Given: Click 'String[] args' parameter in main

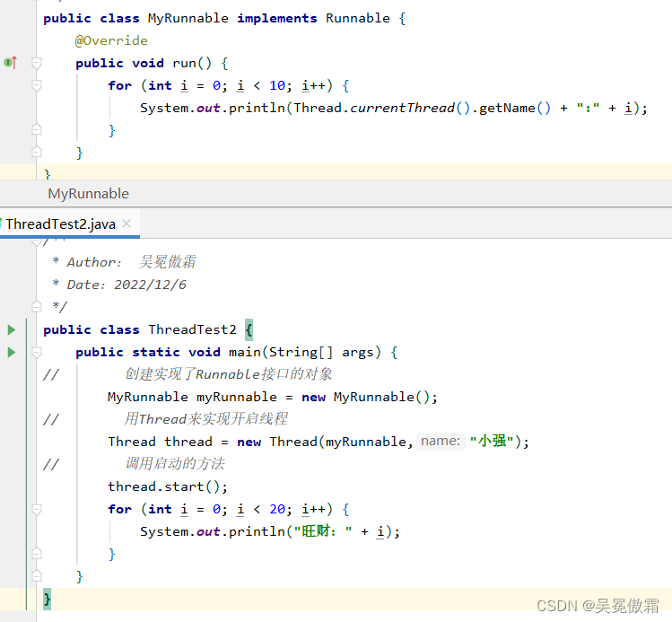Looking at the screenshot, I should point(321,353).
